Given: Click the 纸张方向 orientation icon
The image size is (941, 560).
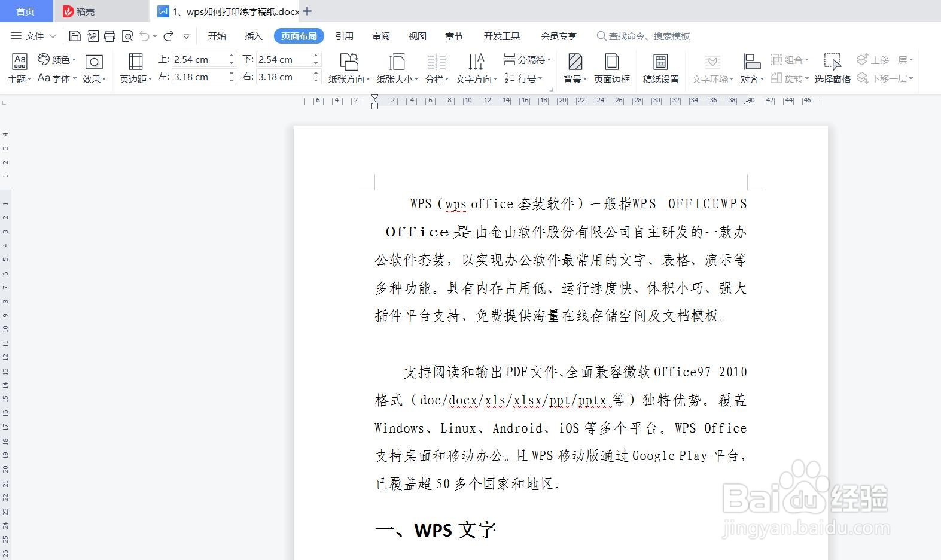Looking at the screenshot, I should point(349,62).
